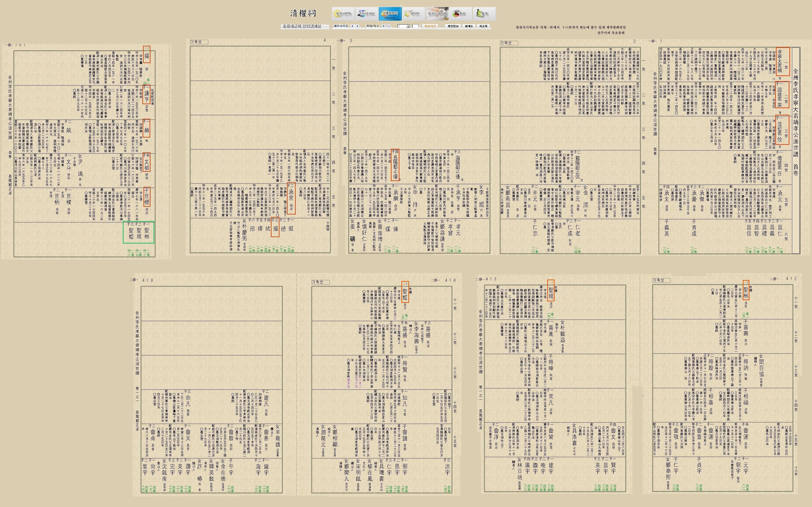Image resolution: width=812 pixels, height=507 pixels.
Task: Go to previous page with left arrow
Action: tap(353, 26)
